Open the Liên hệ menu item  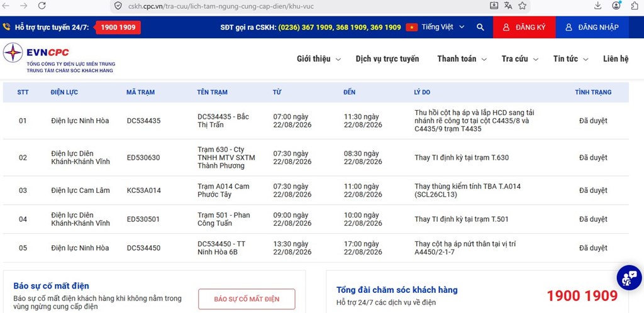(616, 59)
